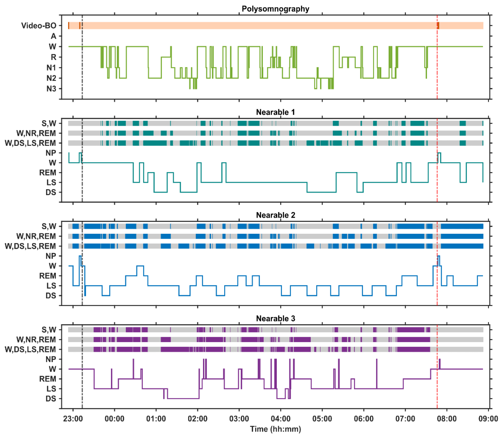
Task: Click the Nearable 2 panel title
Action: pos(275,215)
